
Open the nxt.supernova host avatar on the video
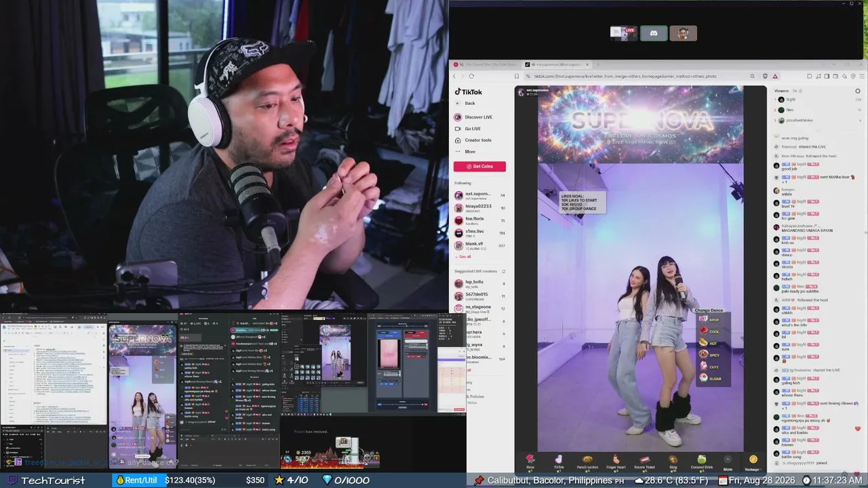tap(521, 91)
